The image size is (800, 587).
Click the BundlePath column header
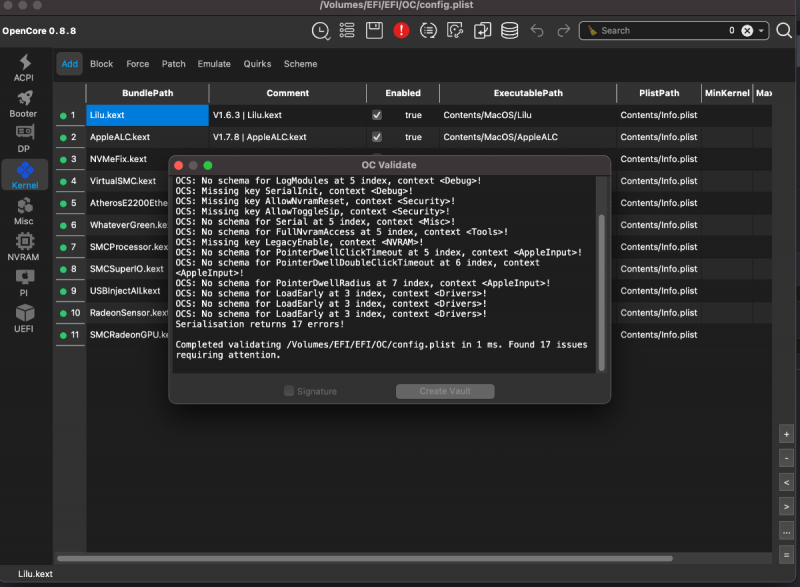[x=147, y=93]
